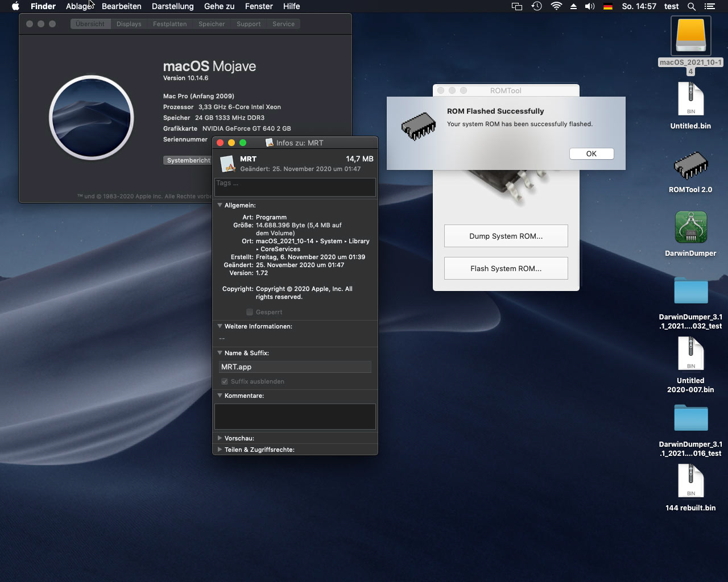Click the Seriennummer label
Screen dimensions: 728x582
(x=185, y=139)
